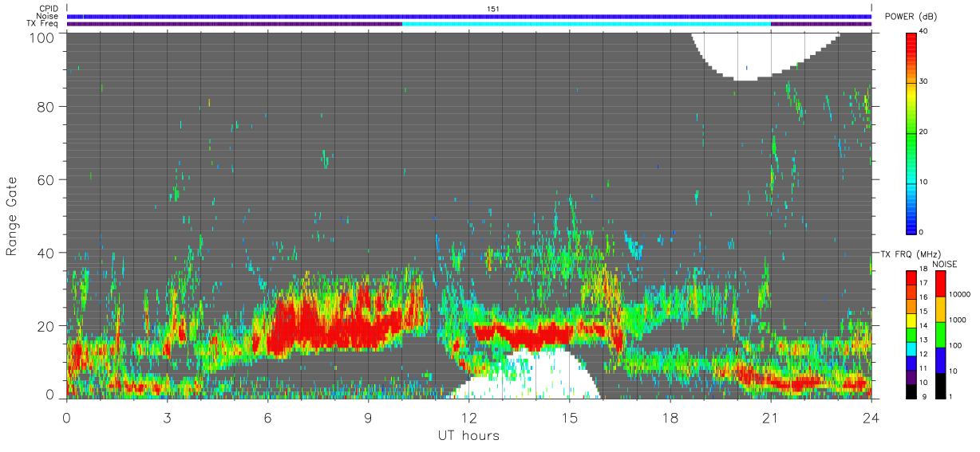Click the POWER (dB) color bar

click(x=911, y=132)
